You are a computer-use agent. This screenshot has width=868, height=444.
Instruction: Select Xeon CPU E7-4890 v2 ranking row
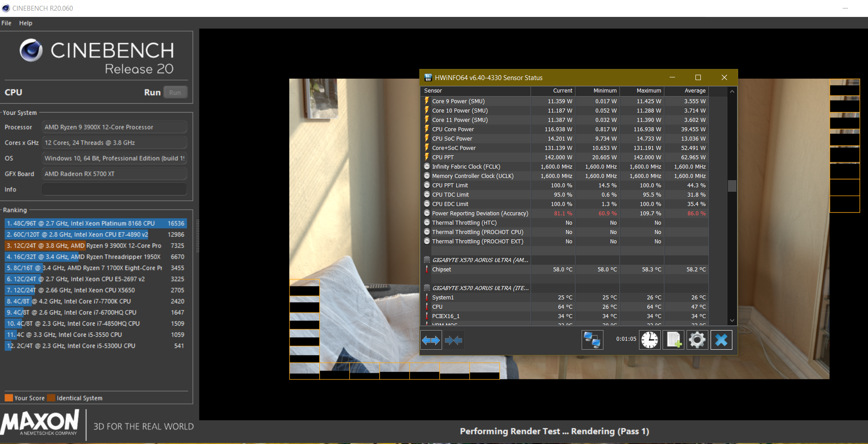pos(96,234)
